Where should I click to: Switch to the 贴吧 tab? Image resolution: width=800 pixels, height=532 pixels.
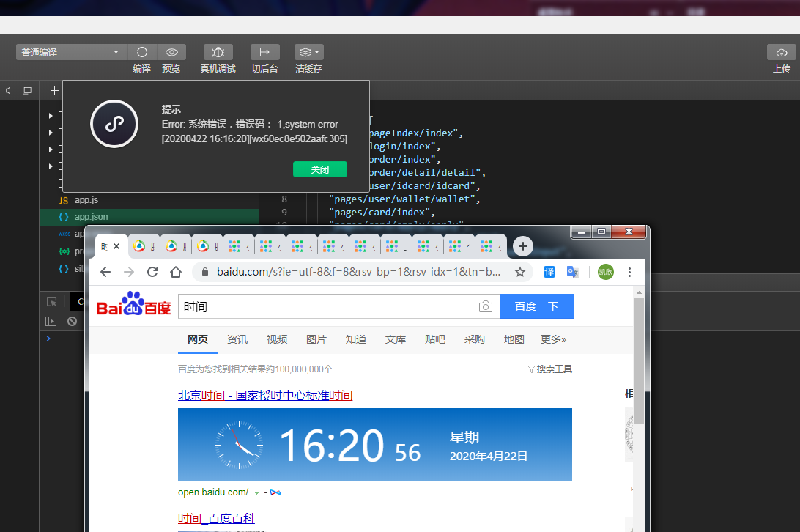(x=434, y=339)
